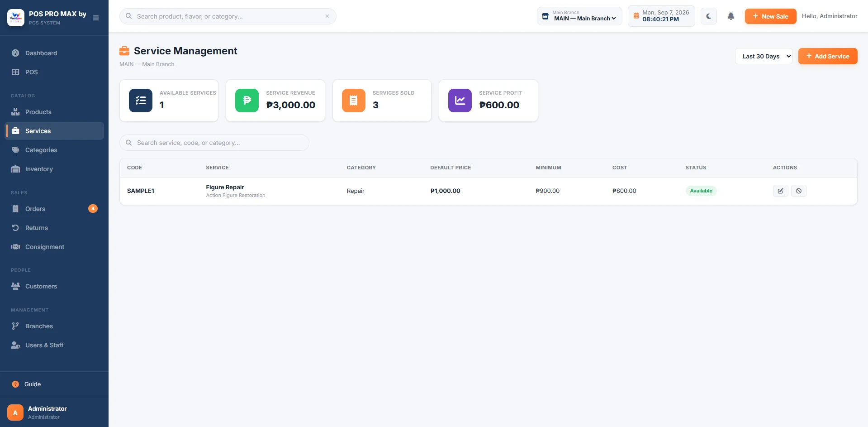Toggle dark mode moon icon
Viewport: 868px width, 427px height.
point(709,16)
